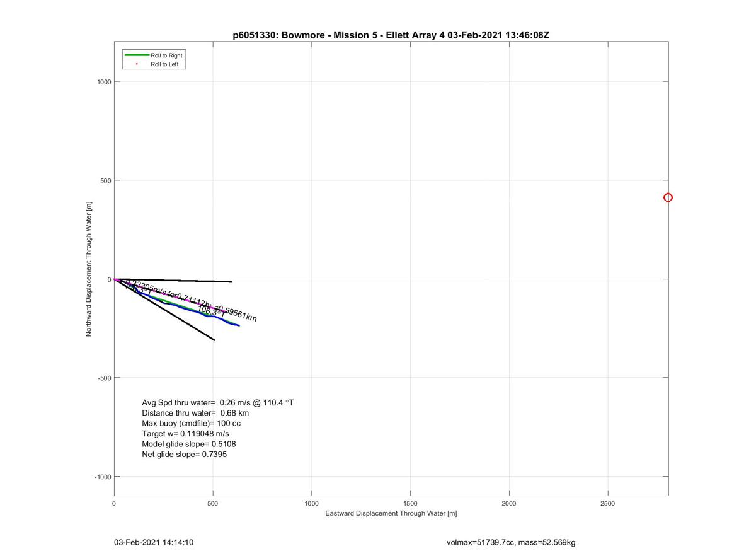
Task: Click the '106.3°' heading label at the track end
Action: pyautogui.click(x=210, y=311)
